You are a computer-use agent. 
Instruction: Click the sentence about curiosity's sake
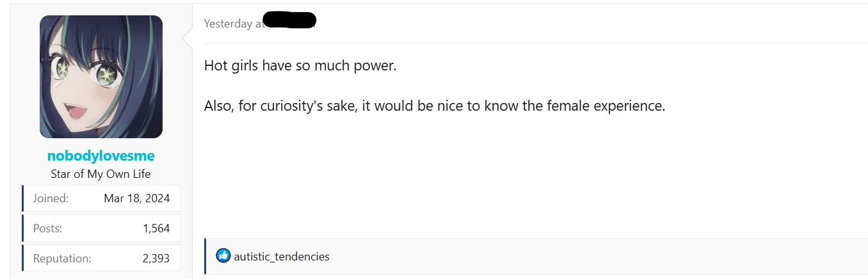pos(435,106)
